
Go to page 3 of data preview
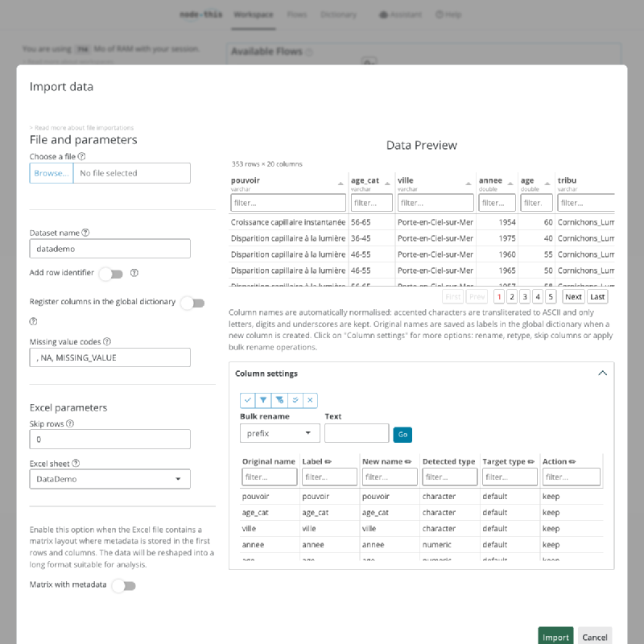(525, 296)
